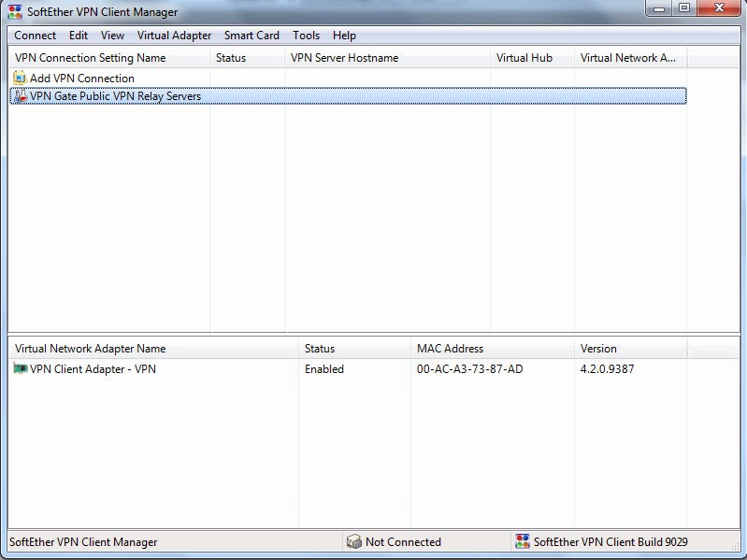Select Add VPN Connection entry
The width and height of the screenshot is (747, 560).
click(x=82, y=79)
